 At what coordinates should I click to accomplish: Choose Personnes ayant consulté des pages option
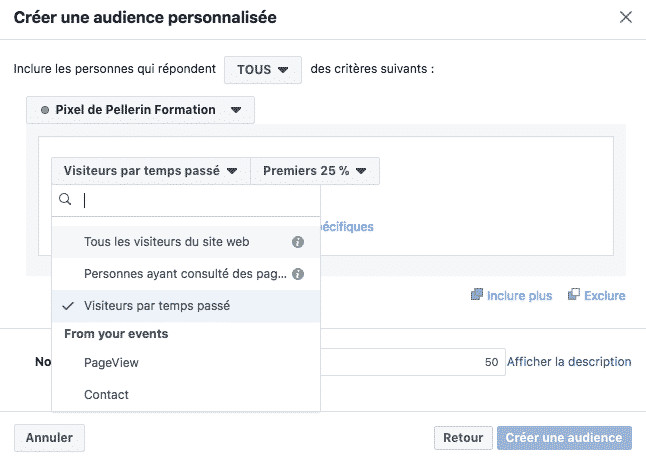185,273
